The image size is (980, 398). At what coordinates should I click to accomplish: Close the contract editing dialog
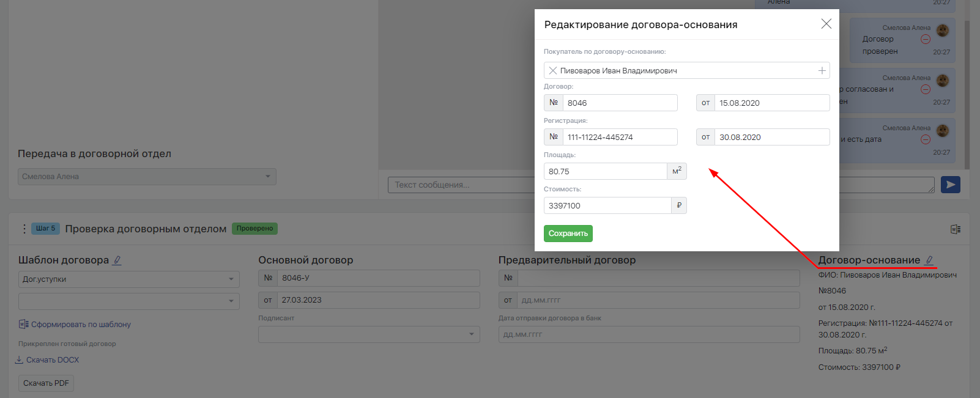826,24
